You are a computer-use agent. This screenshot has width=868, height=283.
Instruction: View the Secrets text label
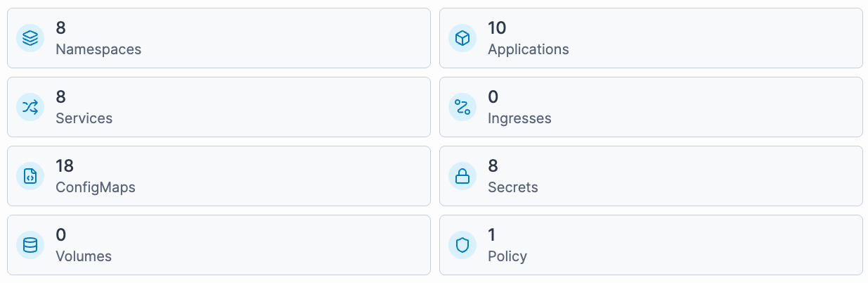[512, 187]
